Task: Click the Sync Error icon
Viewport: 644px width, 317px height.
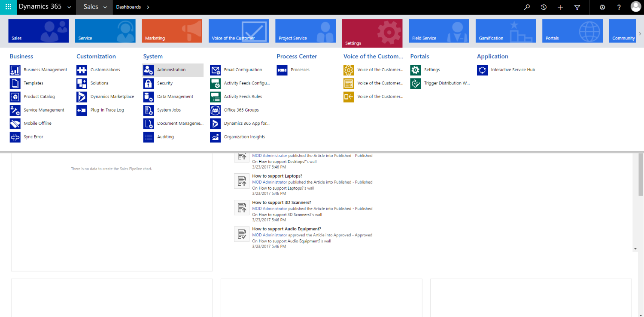Action: point(15,137)
